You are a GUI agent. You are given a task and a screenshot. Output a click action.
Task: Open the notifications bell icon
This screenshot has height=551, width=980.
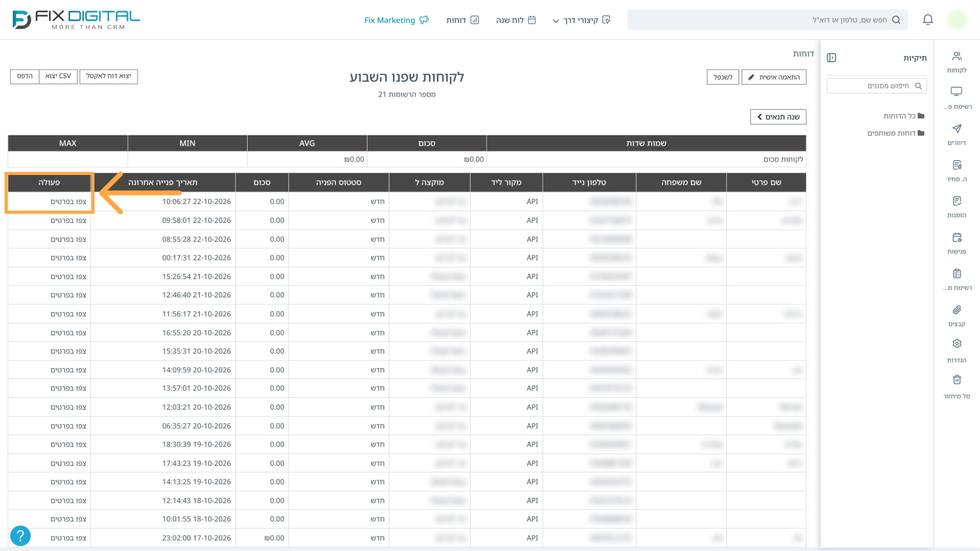coord(928,20)
